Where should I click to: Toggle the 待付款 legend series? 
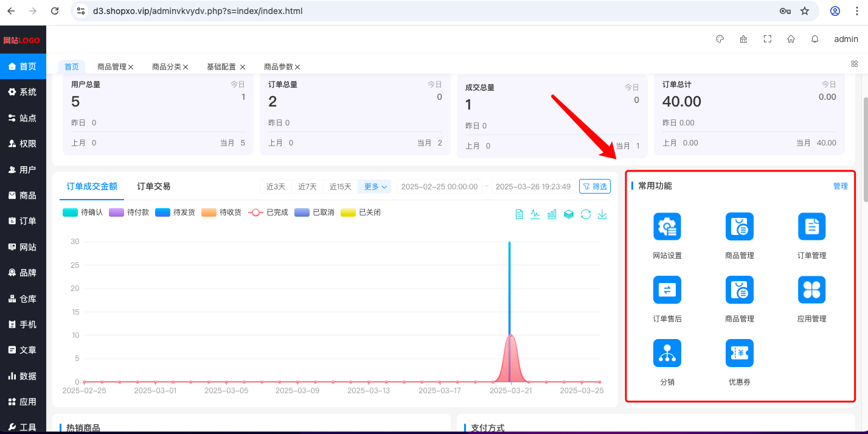[x=129, y=212]
